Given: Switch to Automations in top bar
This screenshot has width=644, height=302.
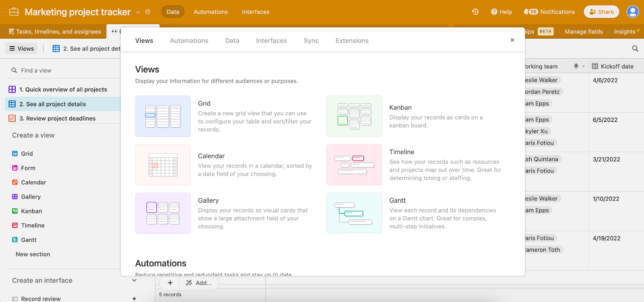Looking at the screenshot, I should (211, 12).
